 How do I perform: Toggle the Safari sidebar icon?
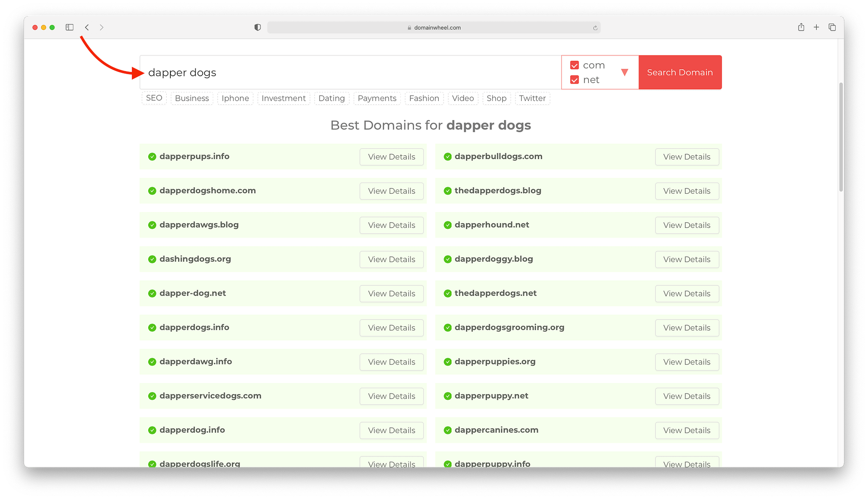click(x=70, y=27)
